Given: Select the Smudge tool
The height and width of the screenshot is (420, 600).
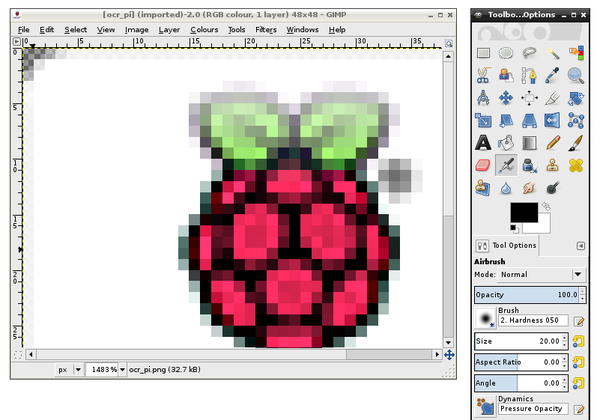Looking at the screenshot, I should [529, 188].
